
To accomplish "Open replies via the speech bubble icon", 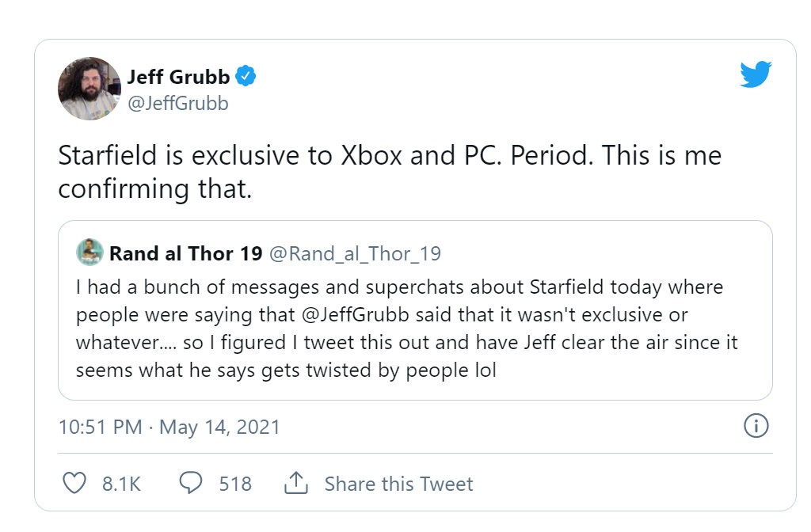I will (190, 483).
